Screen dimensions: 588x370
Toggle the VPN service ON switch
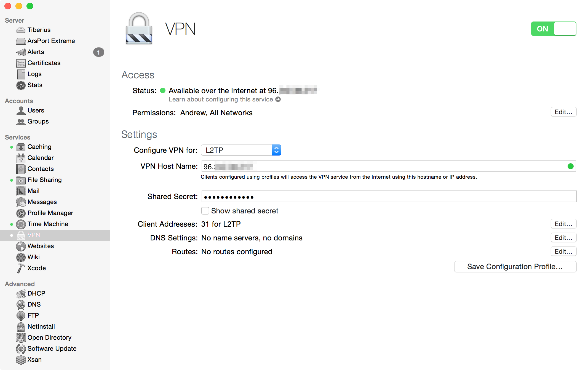[x=554, y=29]
